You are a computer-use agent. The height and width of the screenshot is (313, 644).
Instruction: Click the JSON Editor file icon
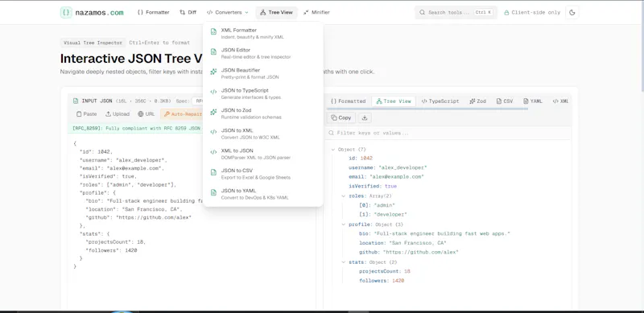(x=213, y=51)
